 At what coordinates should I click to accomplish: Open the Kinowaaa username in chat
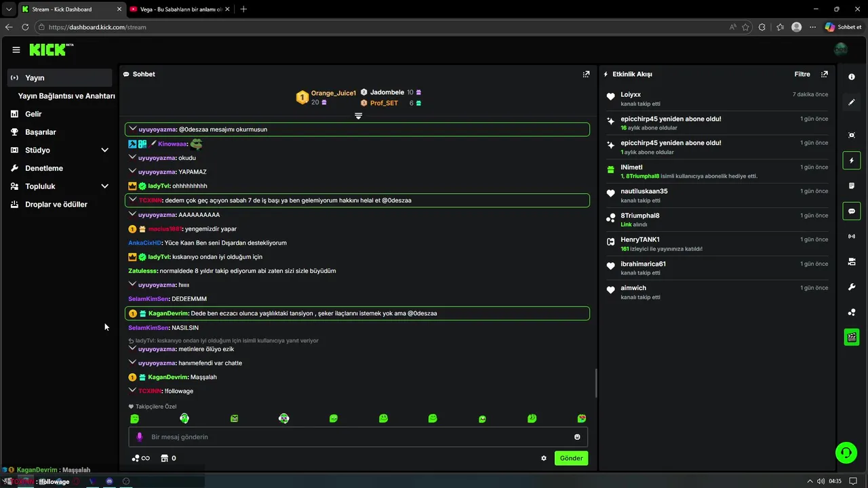pos(172,144)
